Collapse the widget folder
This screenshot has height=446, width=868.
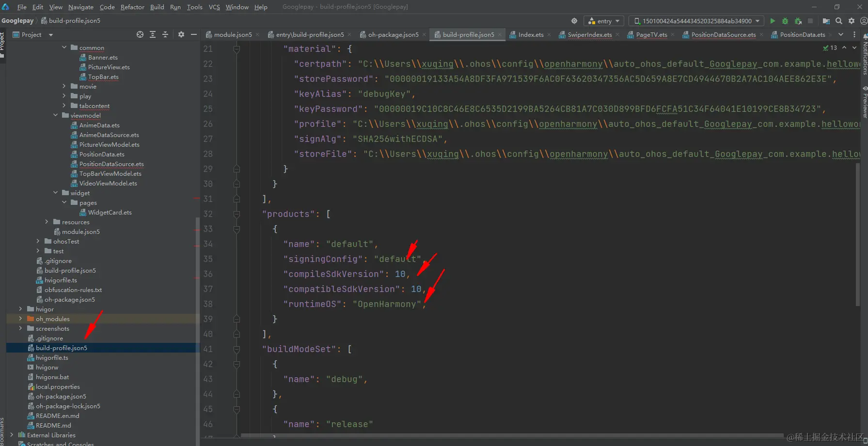56,193
